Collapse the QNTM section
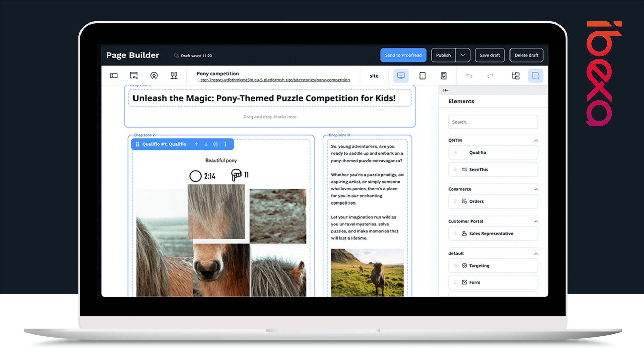The width and height of the screenshot is (644, 363). 536,141
